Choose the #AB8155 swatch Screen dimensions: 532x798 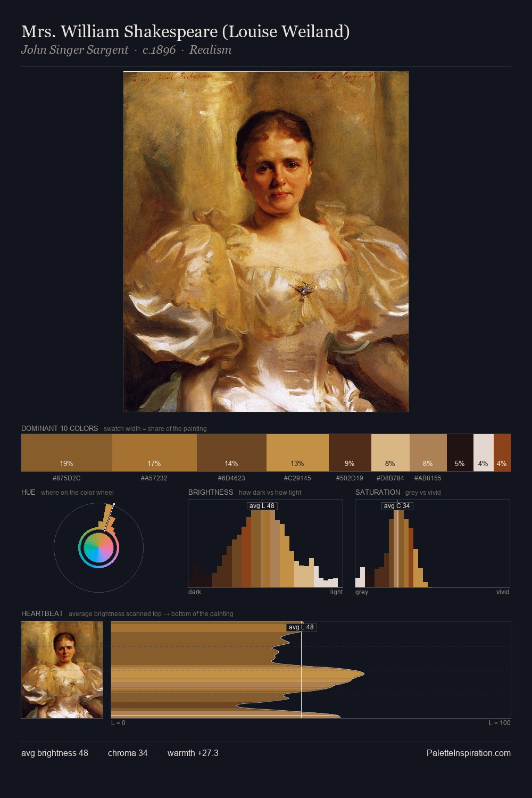click(x=428, y=453)
